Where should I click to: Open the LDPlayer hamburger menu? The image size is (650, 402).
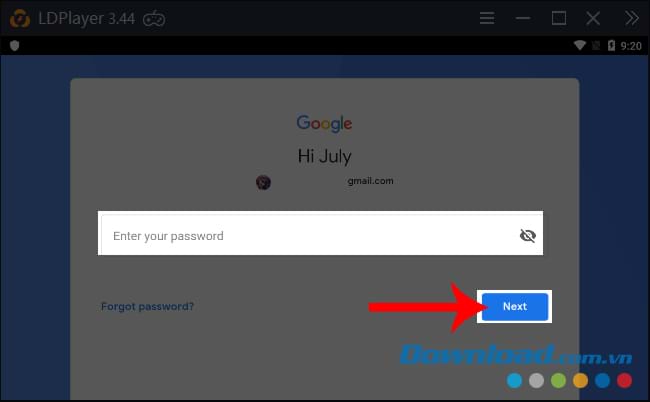coord(487,18)
